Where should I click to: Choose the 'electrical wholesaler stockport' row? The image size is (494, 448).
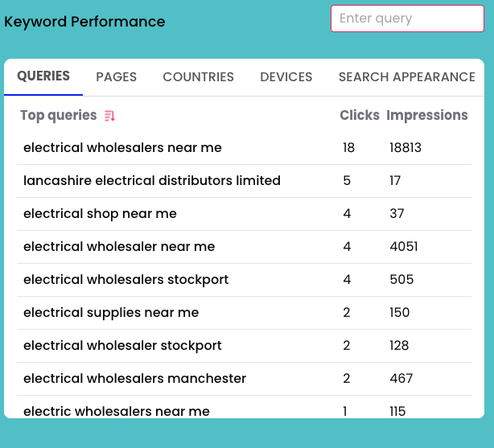(x=122, y=346)
